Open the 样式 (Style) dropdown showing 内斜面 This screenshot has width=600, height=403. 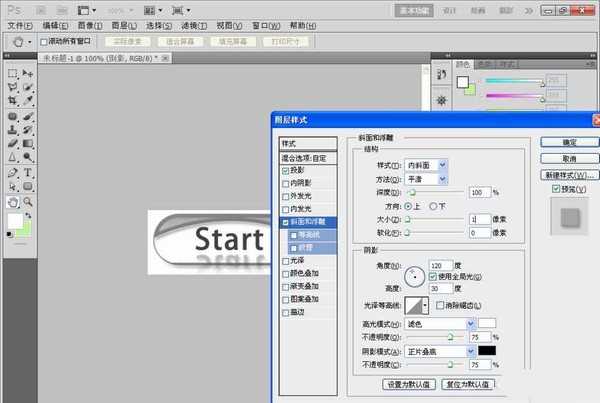coord(426,163)
